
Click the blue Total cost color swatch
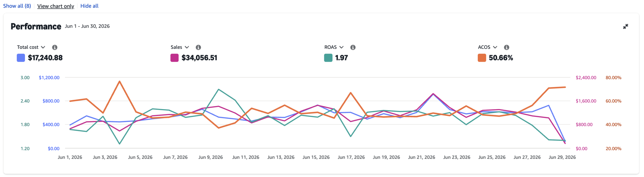(21, 58)
